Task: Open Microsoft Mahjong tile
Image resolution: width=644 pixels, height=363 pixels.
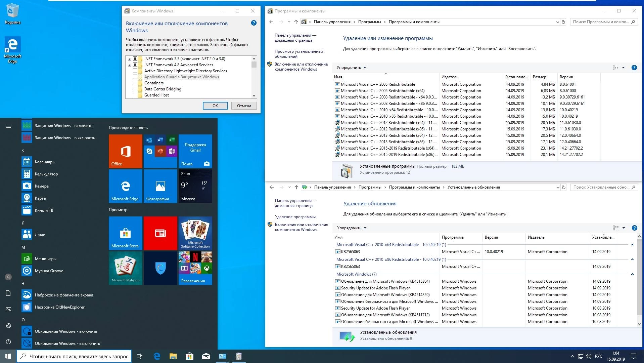Action: [126, 268]
